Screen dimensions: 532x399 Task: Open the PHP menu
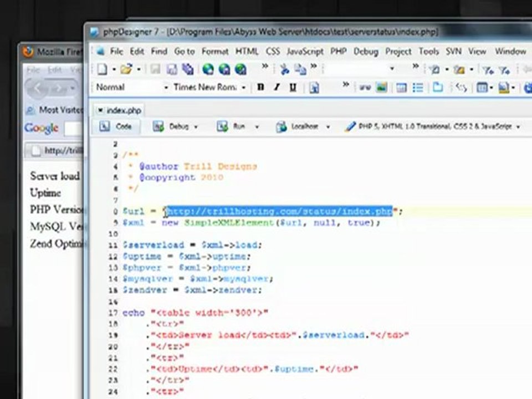(338, 52)
